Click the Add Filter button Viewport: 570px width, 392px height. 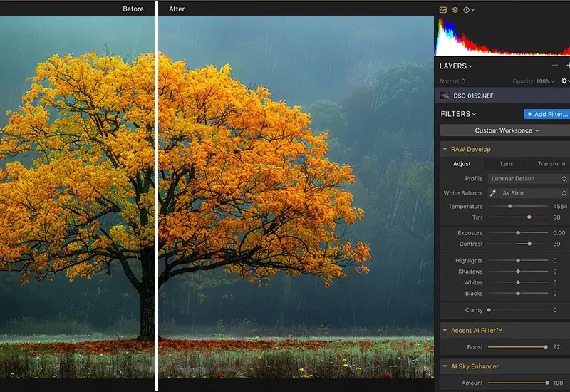point(547,114)
